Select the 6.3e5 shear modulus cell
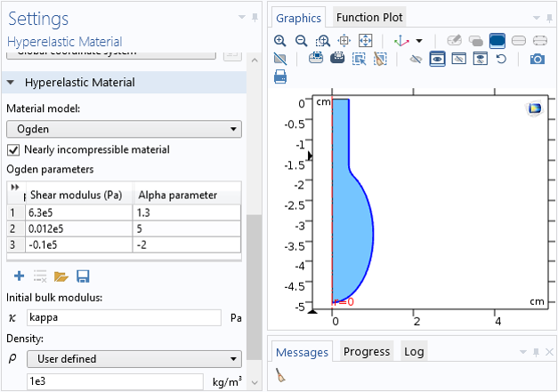The height and width of the screenshot is (392, 558). point(78,212)
